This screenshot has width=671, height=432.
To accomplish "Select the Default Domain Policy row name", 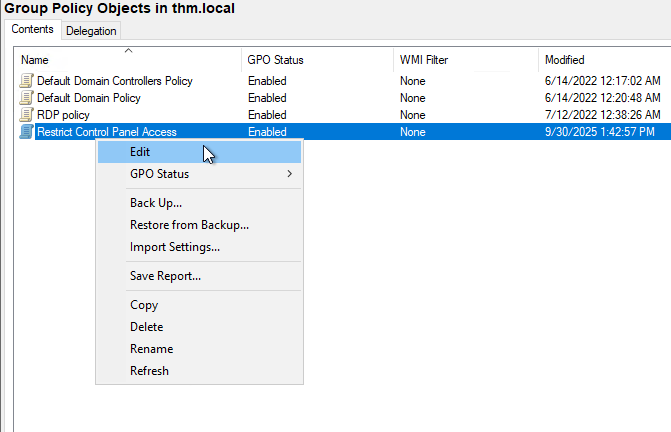I will 89,98.
